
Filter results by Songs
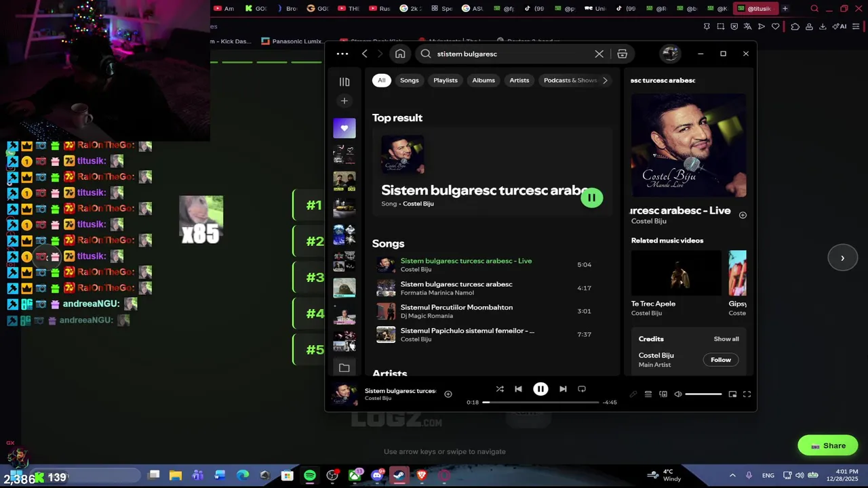click(410, 80)
